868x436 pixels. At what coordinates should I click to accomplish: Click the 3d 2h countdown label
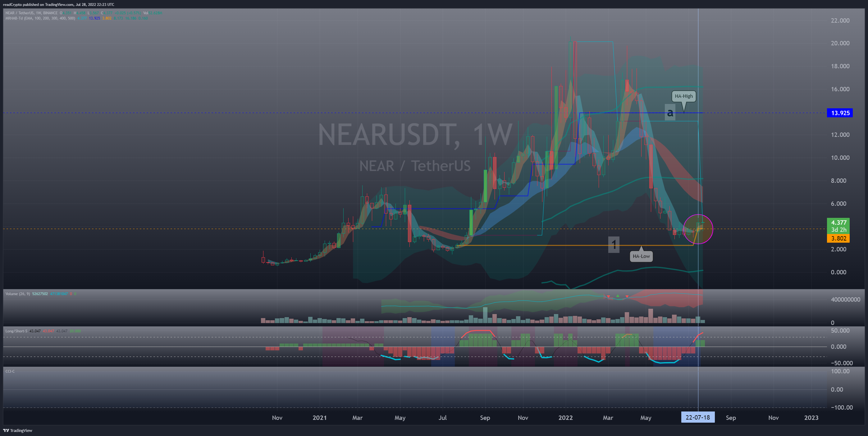tap(838, 230)
